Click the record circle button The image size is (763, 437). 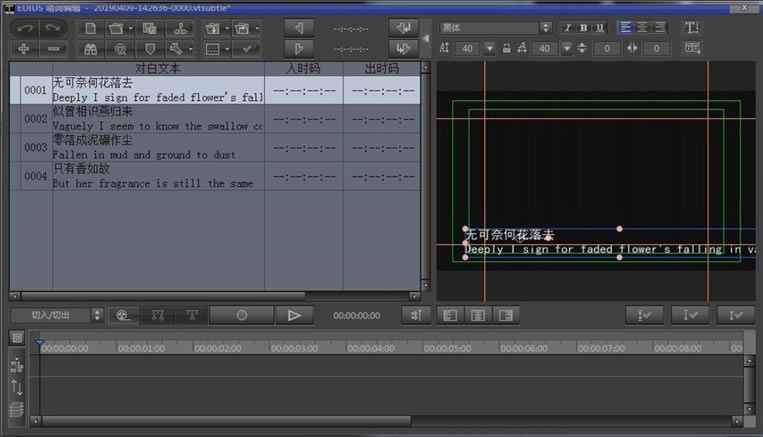pos(242,315)
